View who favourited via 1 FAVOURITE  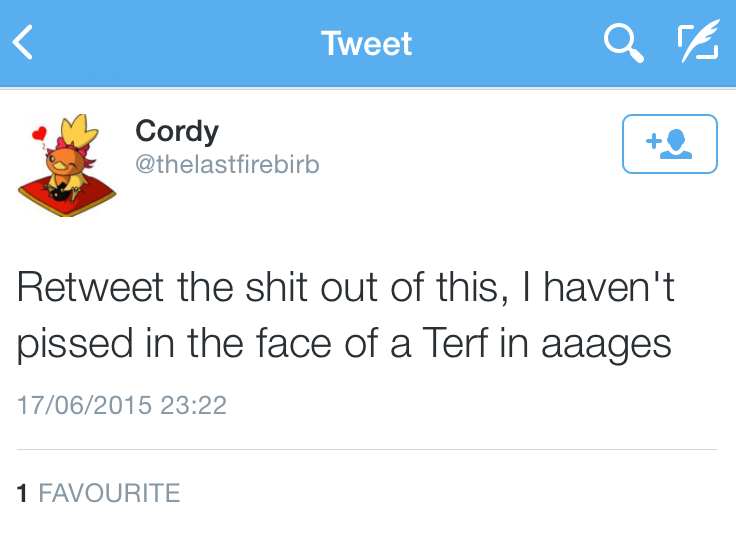99,492
